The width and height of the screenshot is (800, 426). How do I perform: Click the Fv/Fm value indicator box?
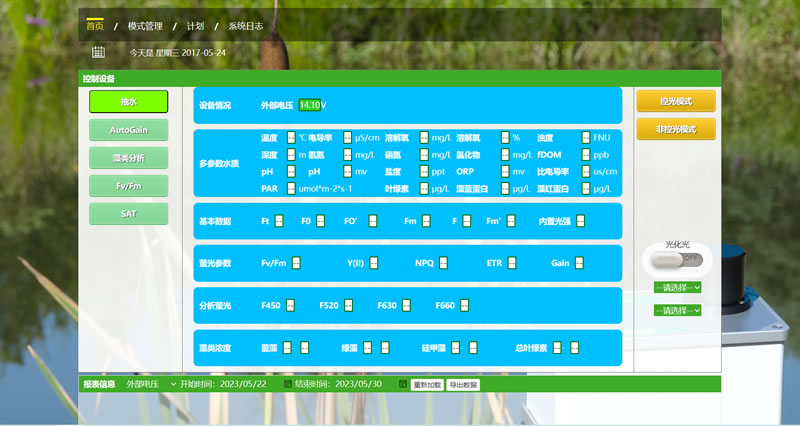(296, 263)
